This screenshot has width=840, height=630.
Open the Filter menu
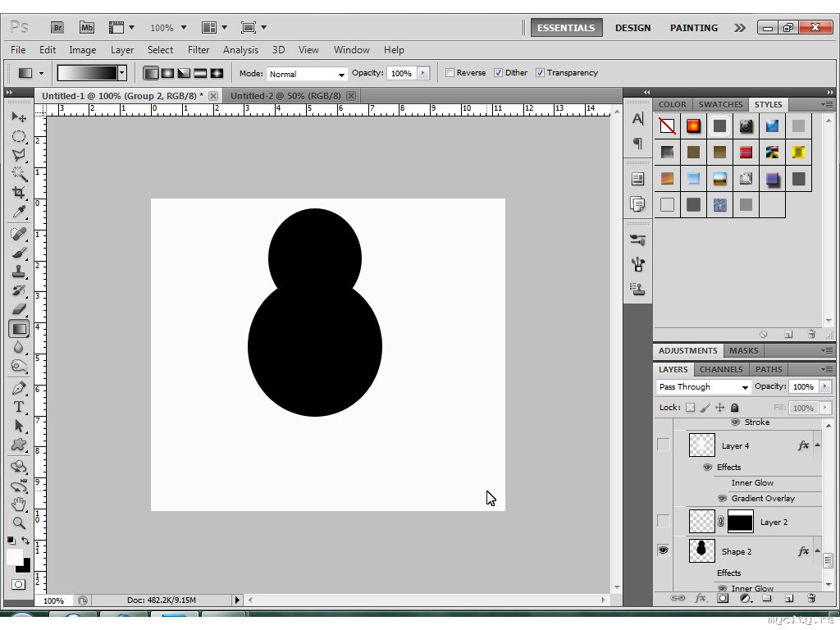199,50
